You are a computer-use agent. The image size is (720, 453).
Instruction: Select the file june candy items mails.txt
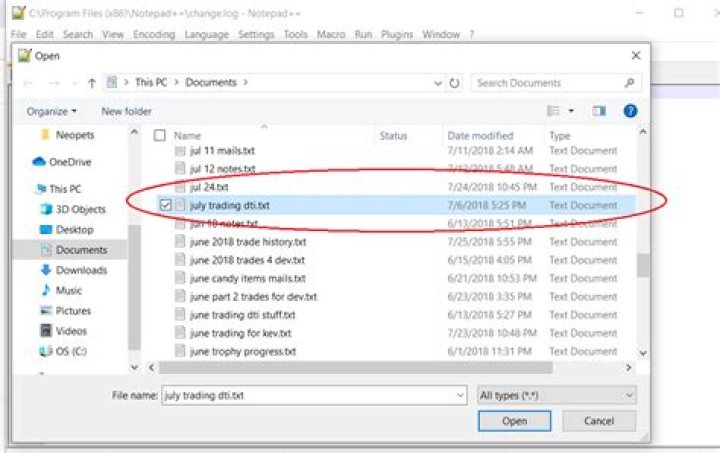click(x=248, y=279)
